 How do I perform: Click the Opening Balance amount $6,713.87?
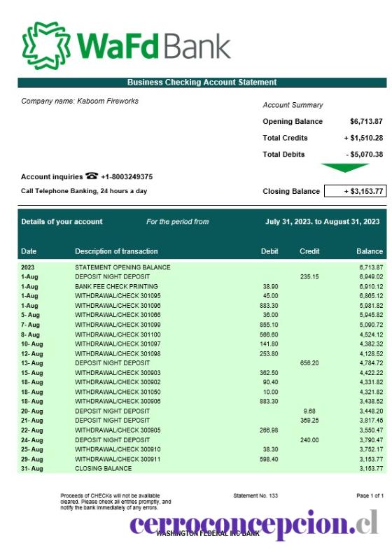366,122
